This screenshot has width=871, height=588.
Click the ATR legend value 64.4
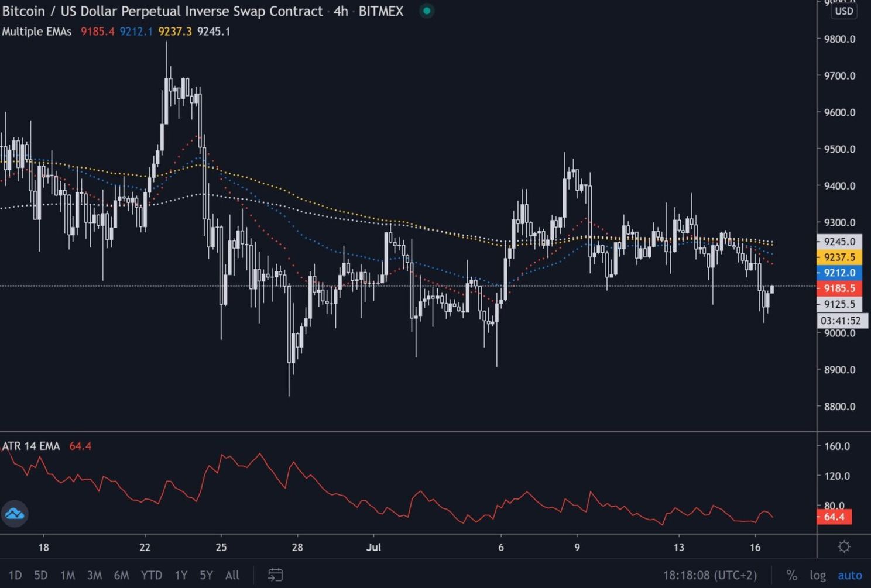click(x=80, y=446)
